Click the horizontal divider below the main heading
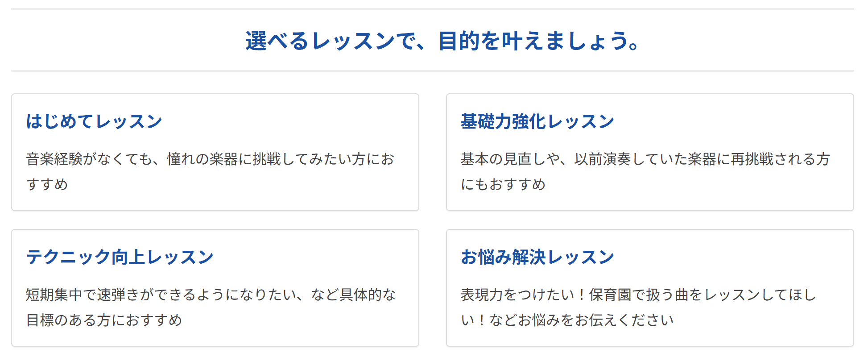868x357 pixels. [433, 71]
